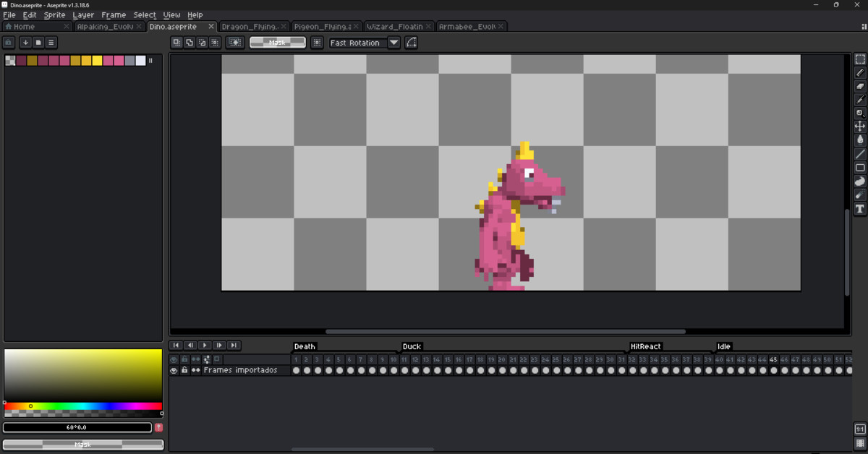The width and height of the screenshot is (868, 454).
Task: Select the yellow palette swatch
Action: coord(97,61)
